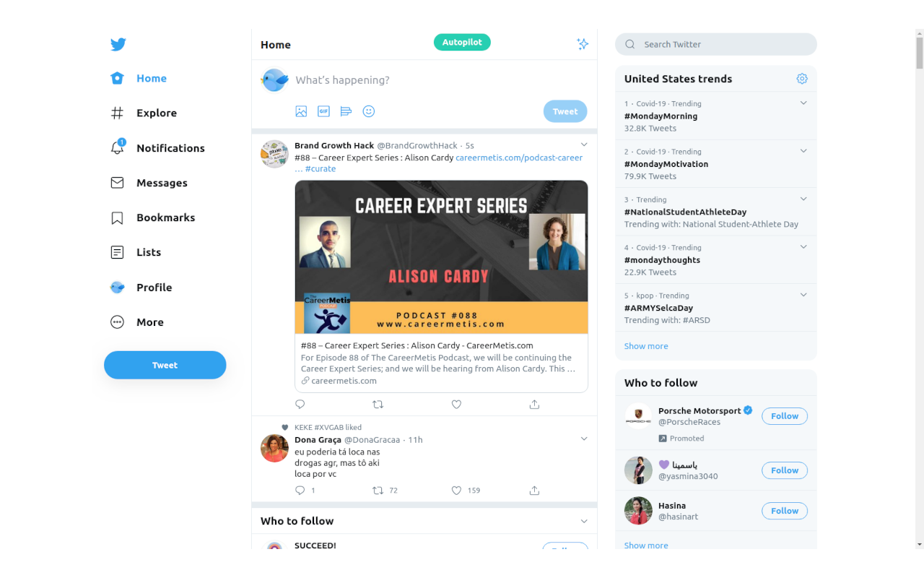Viewport: 924px width, 578px height.
Task: Open the Brand Growth Hack tweet menu chevron
Action: pos(584,144)
